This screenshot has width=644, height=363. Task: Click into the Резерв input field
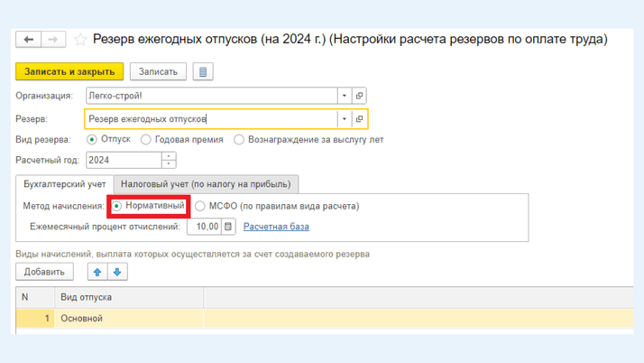point(212,119)
